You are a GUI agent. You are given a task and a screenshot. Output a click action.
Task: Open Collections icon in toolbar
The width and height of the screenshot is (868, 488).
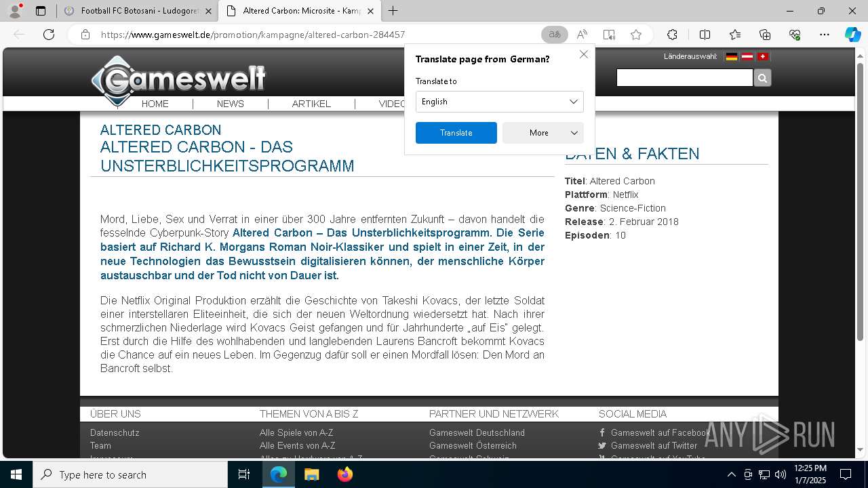coord(765,35)
